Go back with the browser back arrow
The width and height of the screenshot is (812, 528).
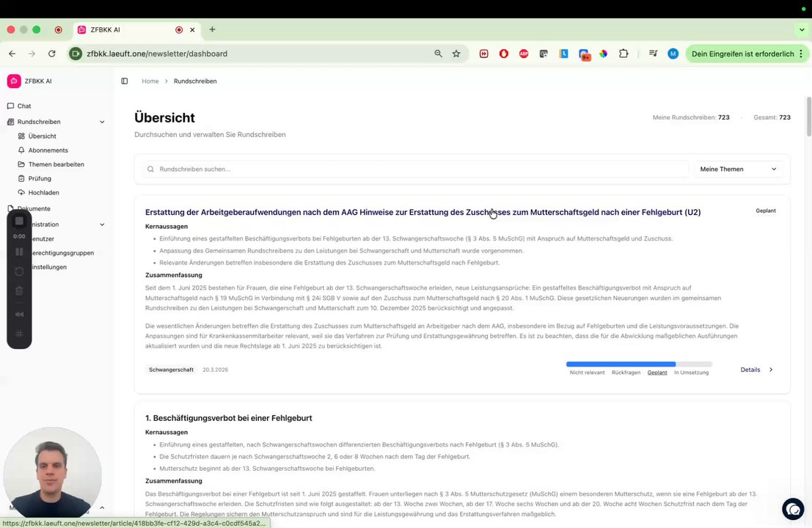point(12,54)
